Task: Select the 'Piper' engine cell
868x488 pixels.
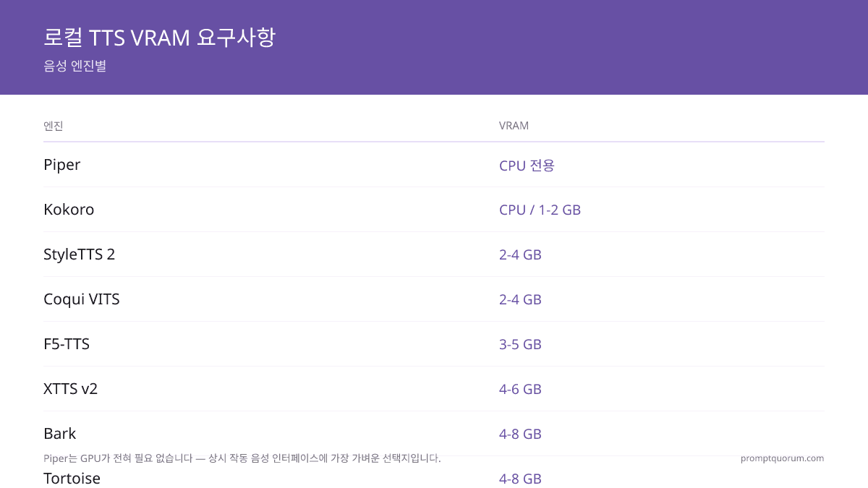Action: pos(61,165)
